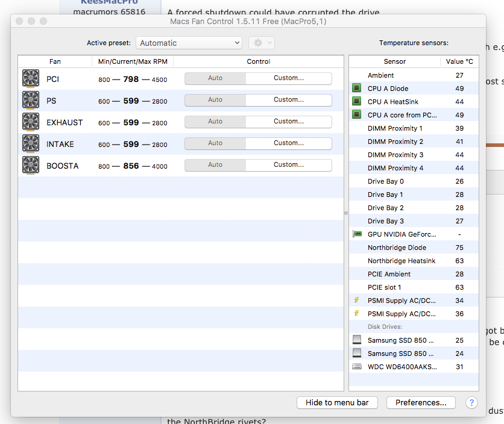Click the second PSMI Supply lightning icon
This screenshot has height=424, width=504.
356,313
